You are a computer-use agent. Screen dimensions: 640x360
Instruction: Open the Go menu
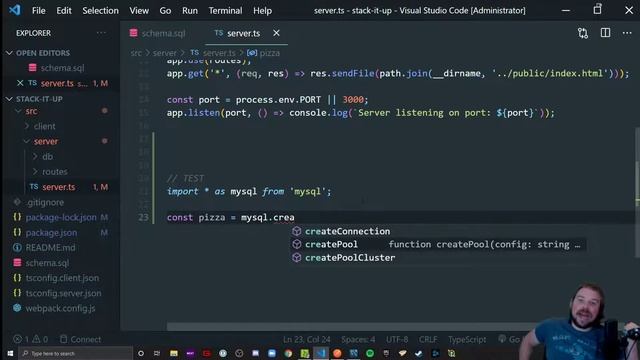(x=165, y=11)
